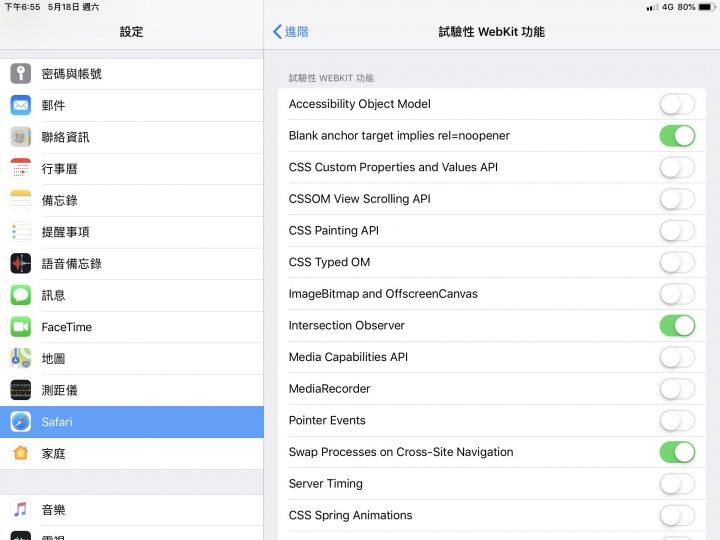Enable CSS Painting API switch
The height and width of the screenshot is (540, 720).
click(677, 231)
